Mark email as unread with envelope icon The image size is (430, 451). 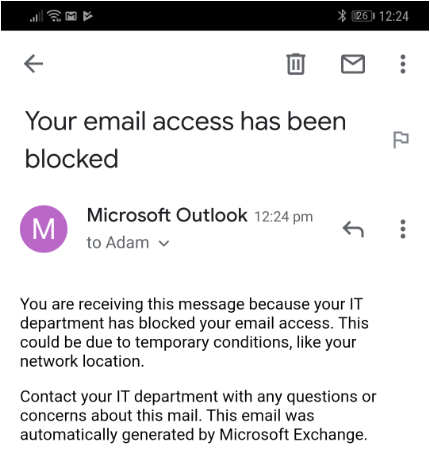click(353, 64)
